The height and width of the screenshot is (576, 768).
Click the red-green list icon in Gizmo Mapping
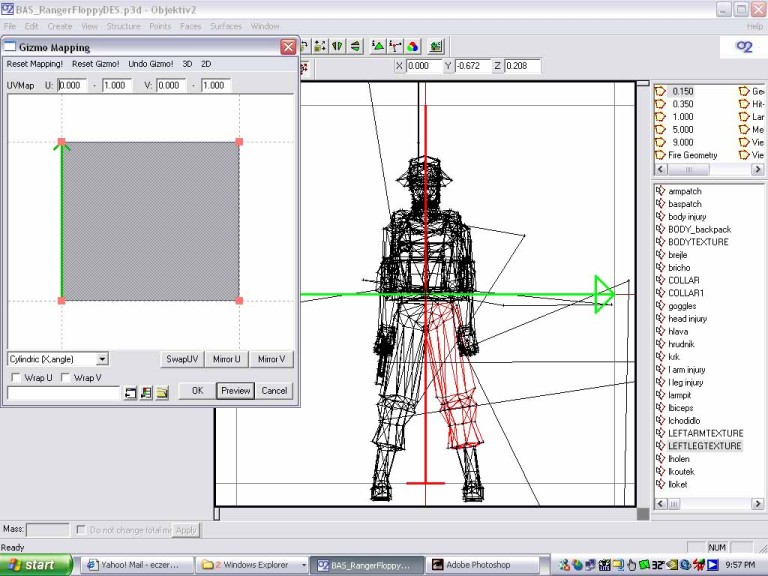tap(146, 392)
